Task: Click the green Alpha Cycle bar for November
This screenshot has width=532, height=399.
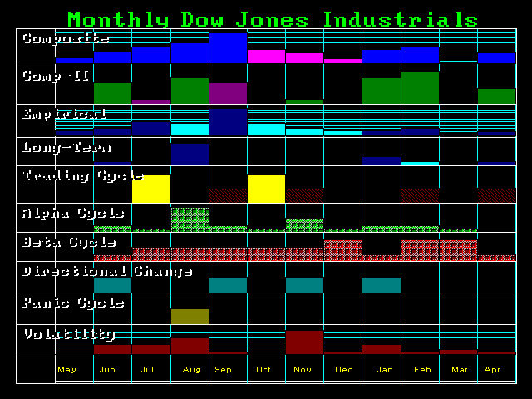Action: pos(305,225)
